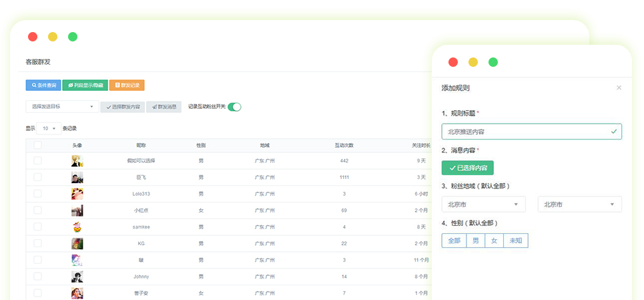The image size is (644, 300).
Task: Expand the 选择发送目标 dropdown
Action: pos(62,106)
